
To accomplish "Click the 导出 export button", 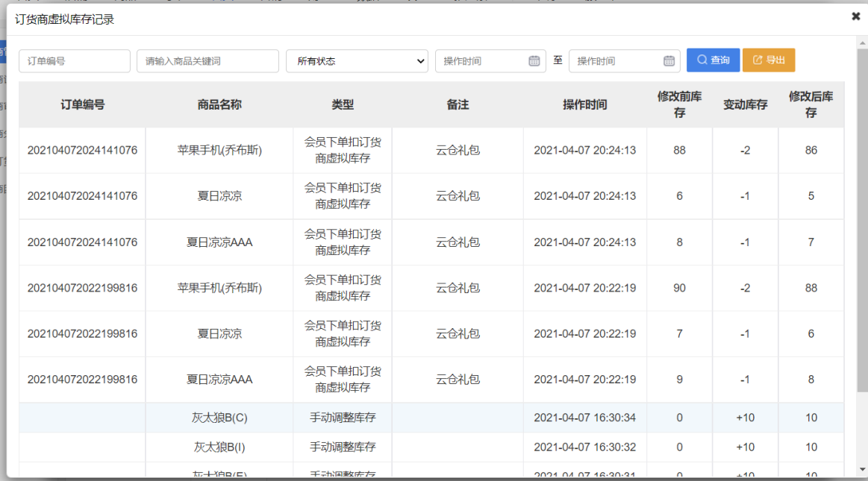I will (x=769, y=60).
